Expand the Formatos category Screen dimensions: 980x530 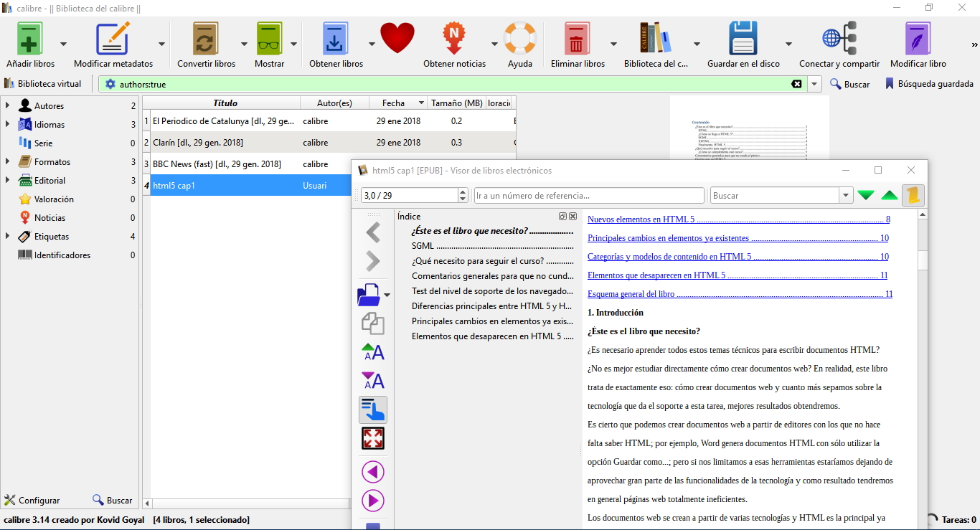pyautogui.click(x=7, y=161)
